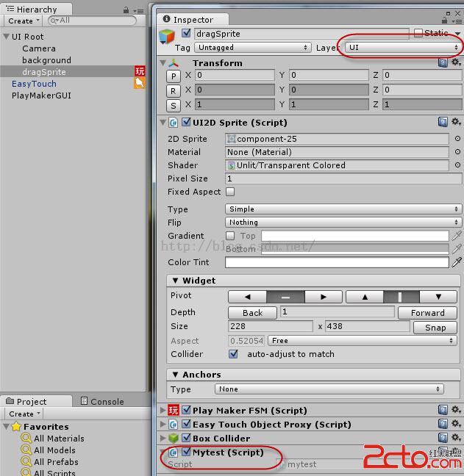Switch to the Console tab

(102, 401)
